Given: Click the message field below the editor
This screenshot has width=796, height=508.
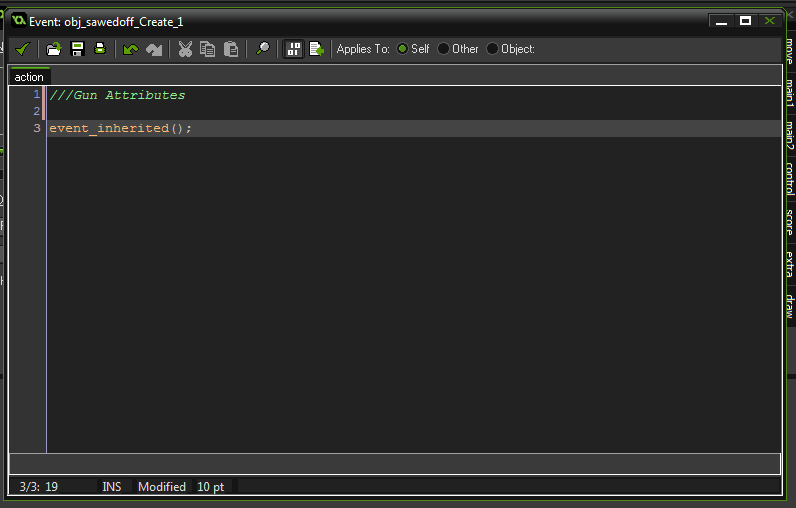Looking at the screenshot, I should pyautogui.click(x=395, y=464).
